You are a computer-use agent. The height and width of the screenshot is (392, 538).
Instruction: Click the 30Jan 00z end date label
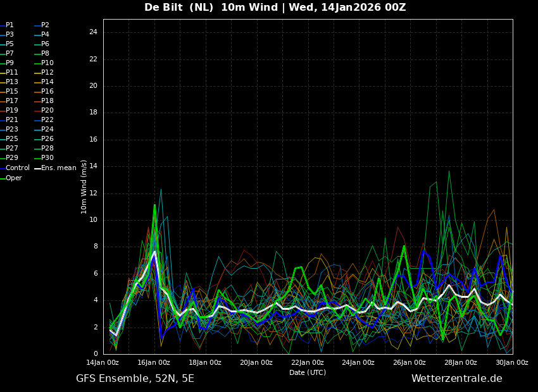pyautogui.click(x=512, y=362)
